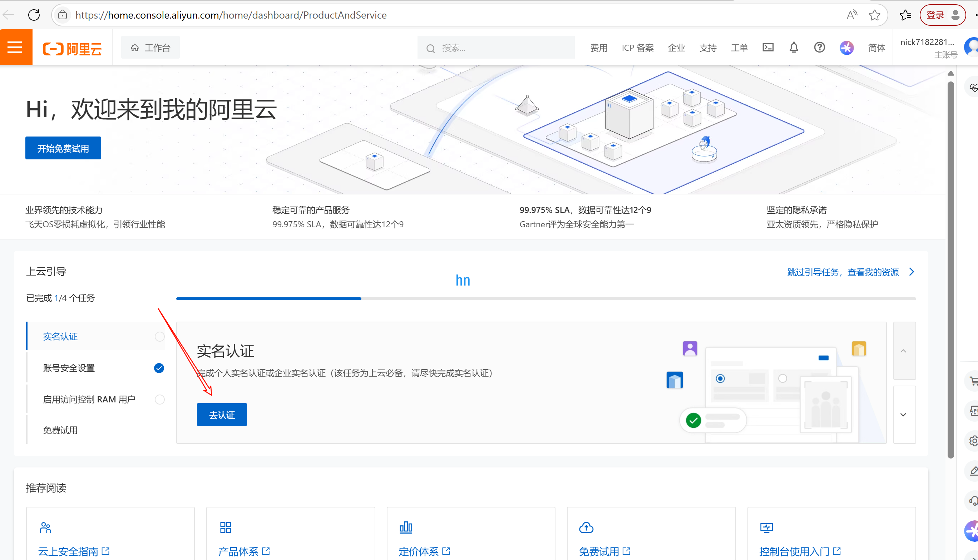This screenshot has height=560, width=978.
Task: Select the 启用访问控制 RAM 用户 task
Action: coord(96,399)
